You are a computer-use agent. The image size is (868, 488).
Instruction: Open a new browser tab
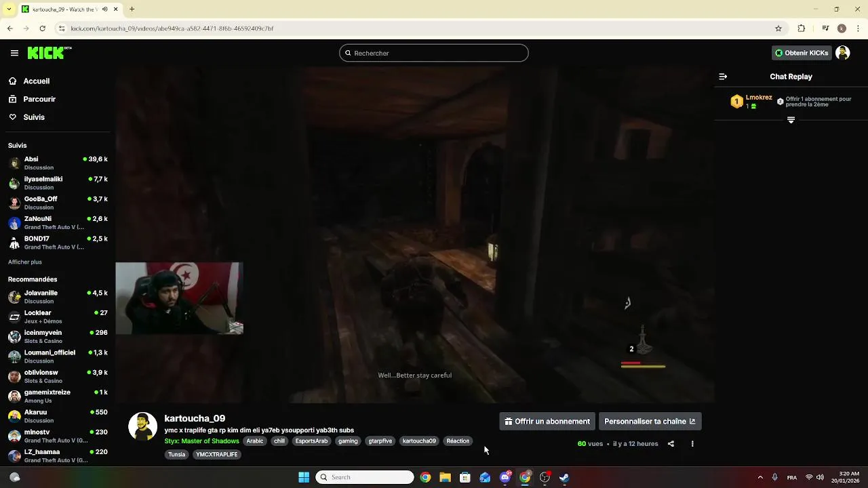pos(132,9)
